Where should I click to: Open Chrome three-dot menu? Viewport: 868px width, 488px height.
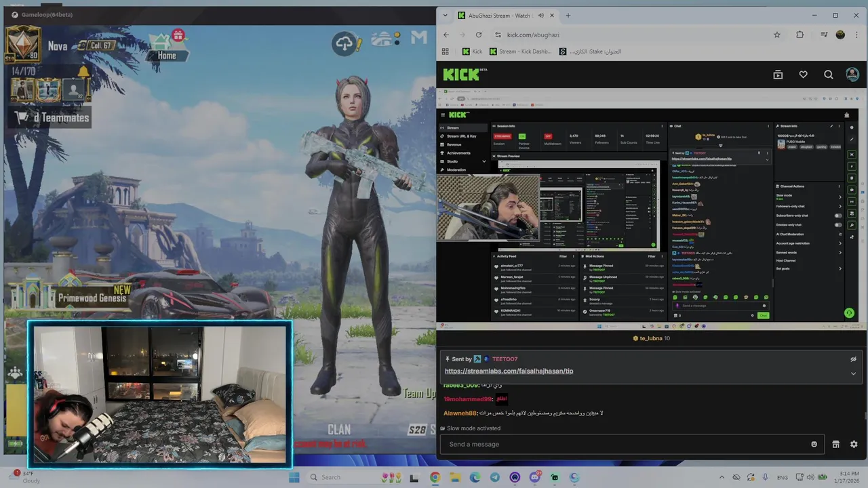[858, 35]
